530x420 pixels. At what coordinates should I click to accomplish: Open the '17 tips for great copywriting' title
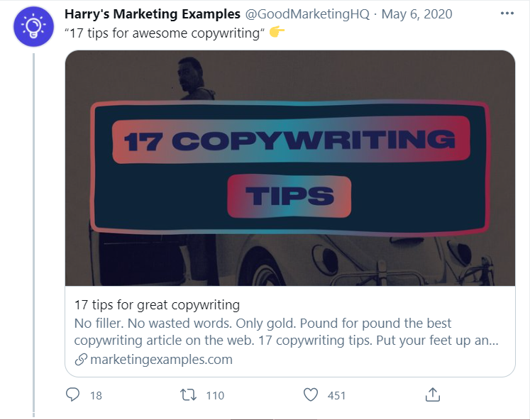pos(158,305)
